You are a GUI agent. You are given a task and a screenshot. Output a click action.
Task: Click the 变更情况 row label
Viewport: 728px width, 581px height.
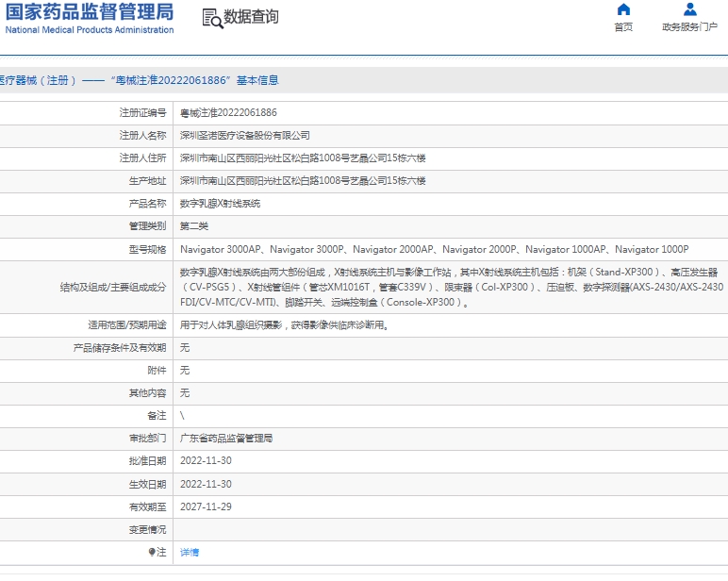(x=147, y=530)
